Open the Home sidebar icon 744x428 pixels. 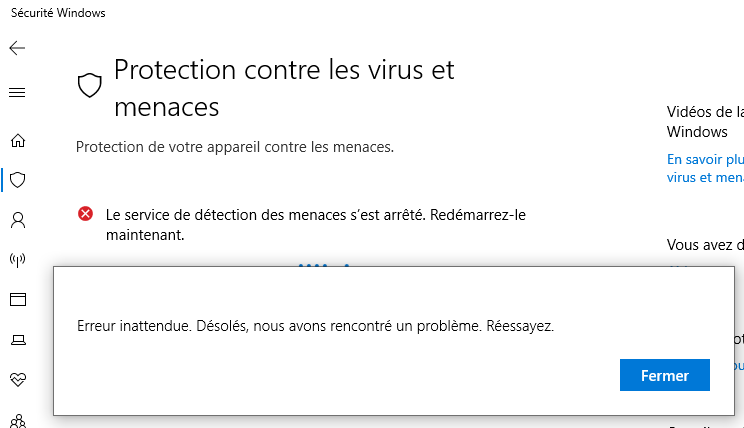(x=17, y=141)
